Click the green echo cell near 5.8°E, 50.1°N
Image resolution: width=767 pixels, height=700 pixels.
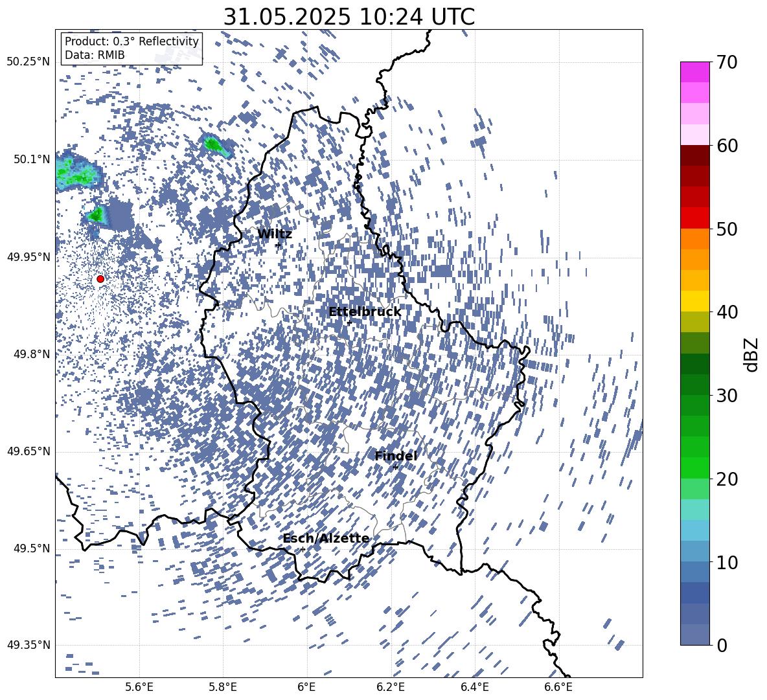tap(216, 146)
